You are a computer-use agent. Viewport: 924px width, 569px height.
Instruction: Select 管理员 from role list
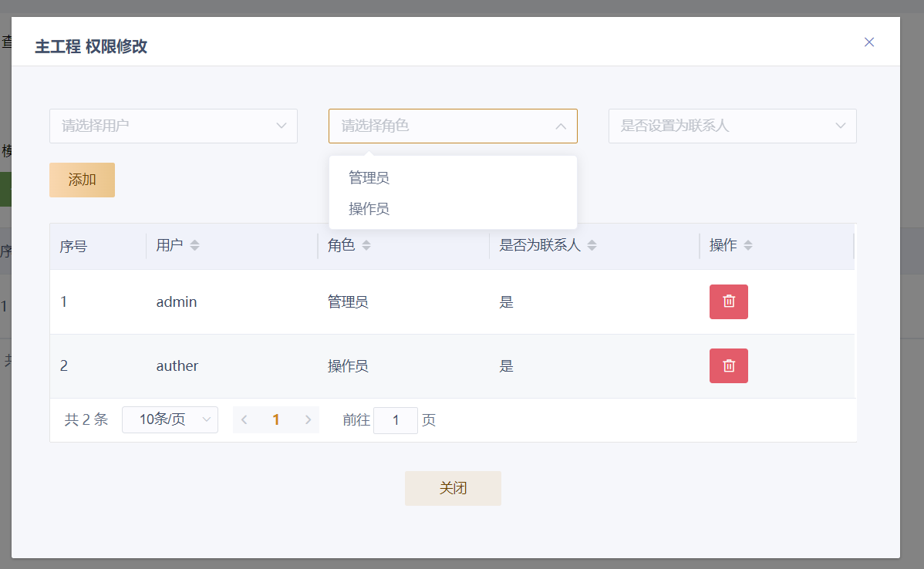click(369, 178)
